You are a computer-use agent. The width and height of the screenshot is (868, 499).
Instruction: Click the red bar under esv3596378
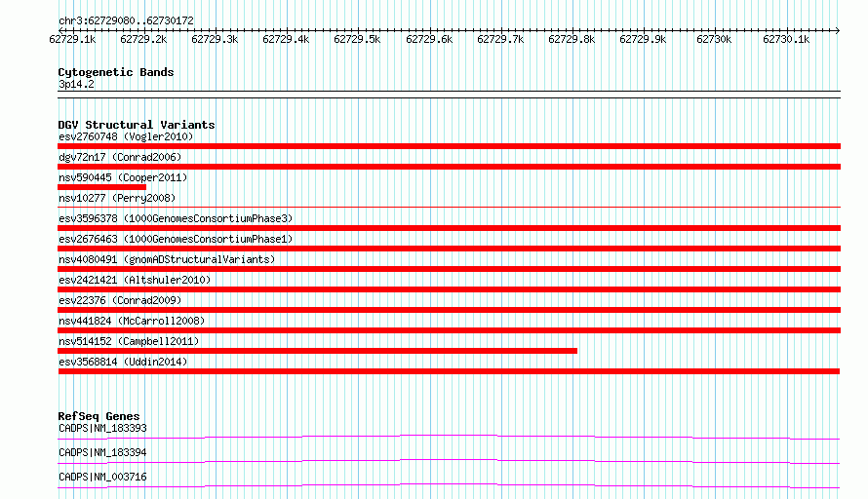click(x=449, y=228)
